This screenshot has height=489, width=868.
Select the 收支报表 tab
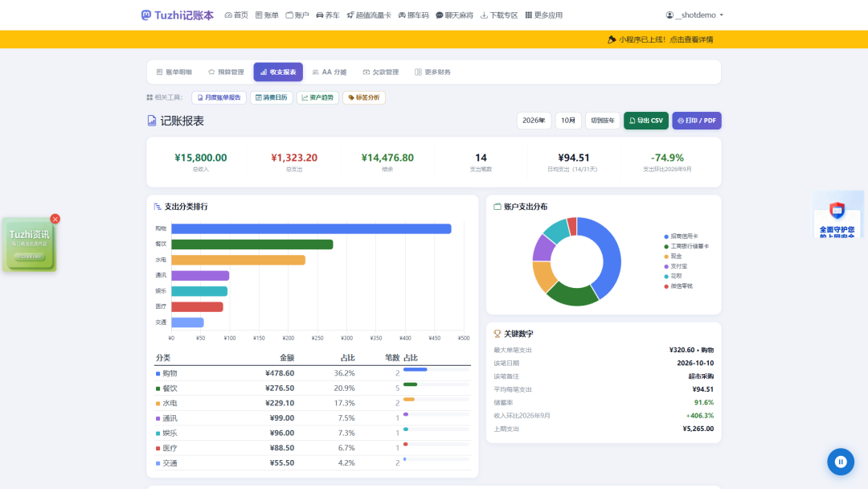click(278, 72)
